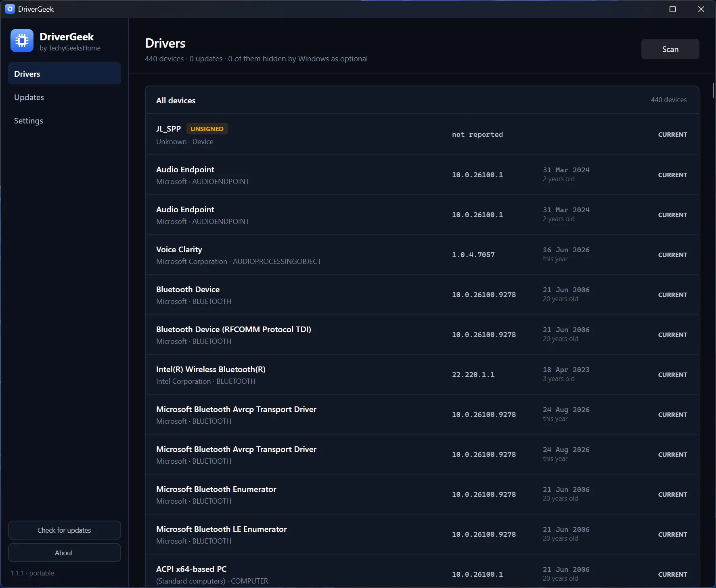Click CURRENT status of JL_SPP

(x=672, y=134)
